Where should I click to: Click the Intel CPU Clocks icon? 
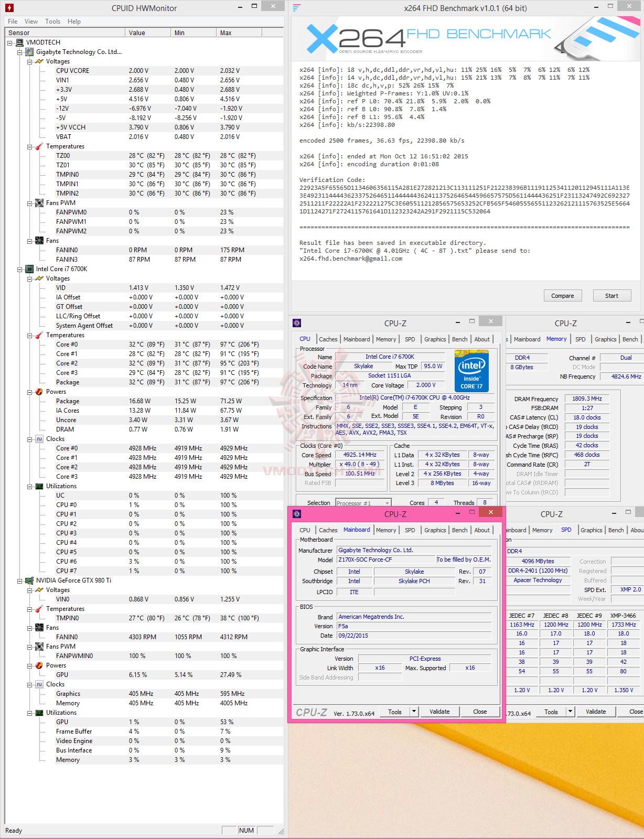[x=39, y=439]
